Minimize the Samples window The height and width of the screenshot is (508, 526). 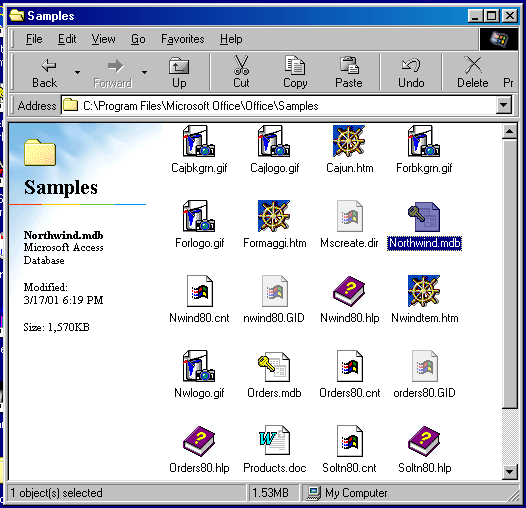tap(475, 16)
